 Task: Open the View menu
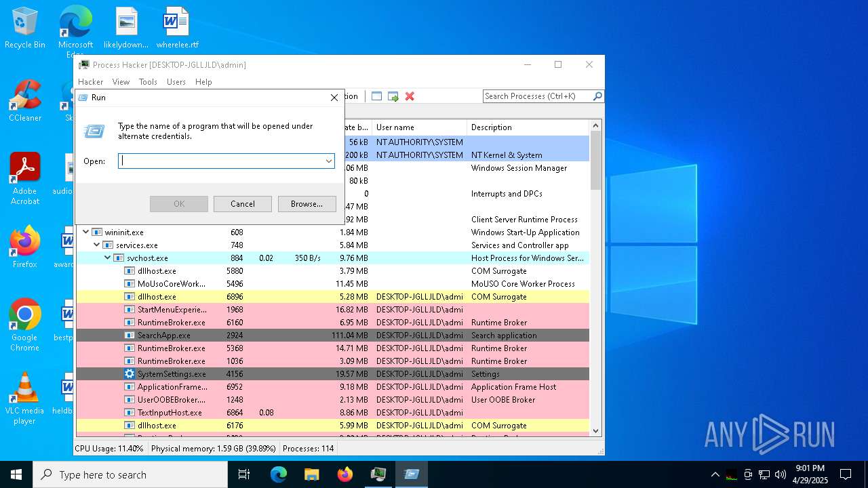point(121,82)
